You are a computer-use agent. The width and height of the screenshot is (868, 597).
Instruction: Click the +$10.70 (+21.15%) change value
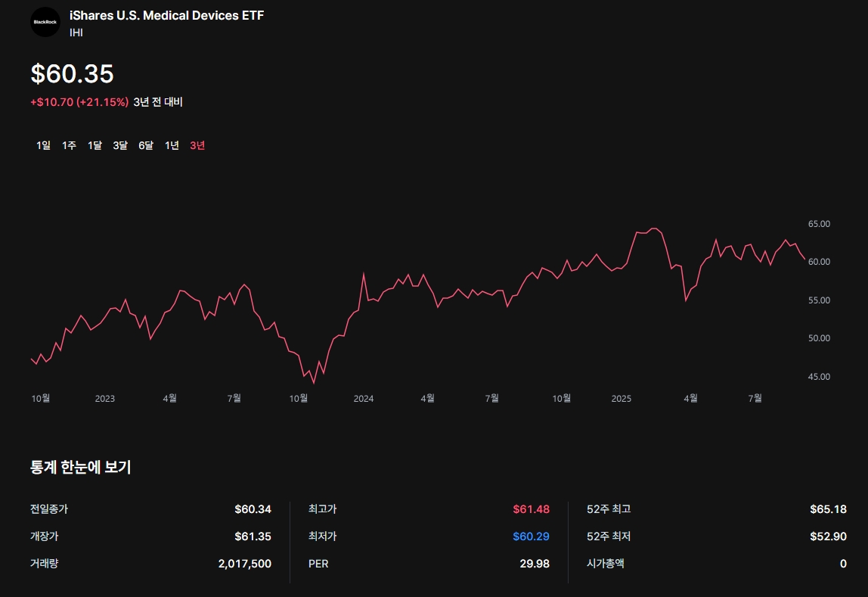(x=79, y=102)
